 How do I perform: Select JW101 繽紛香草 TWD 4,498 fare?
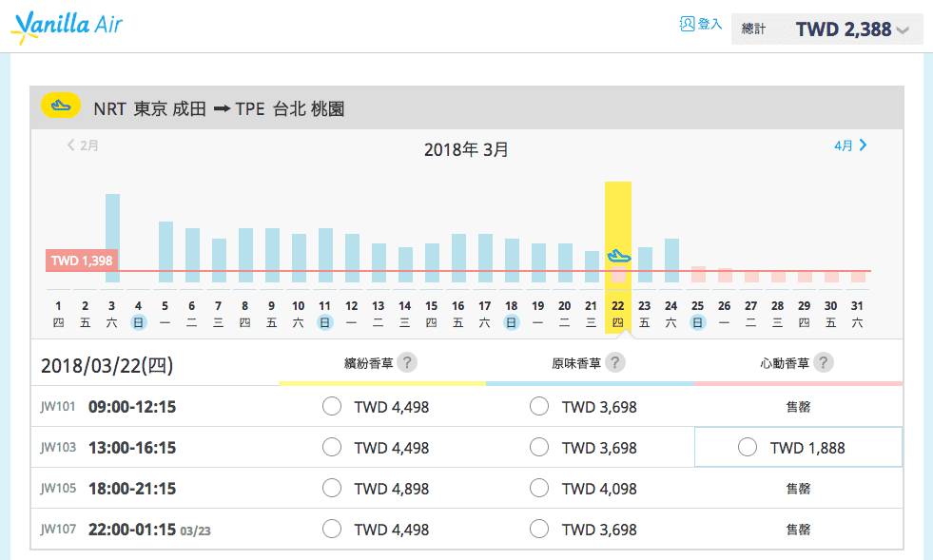point(331,407)
